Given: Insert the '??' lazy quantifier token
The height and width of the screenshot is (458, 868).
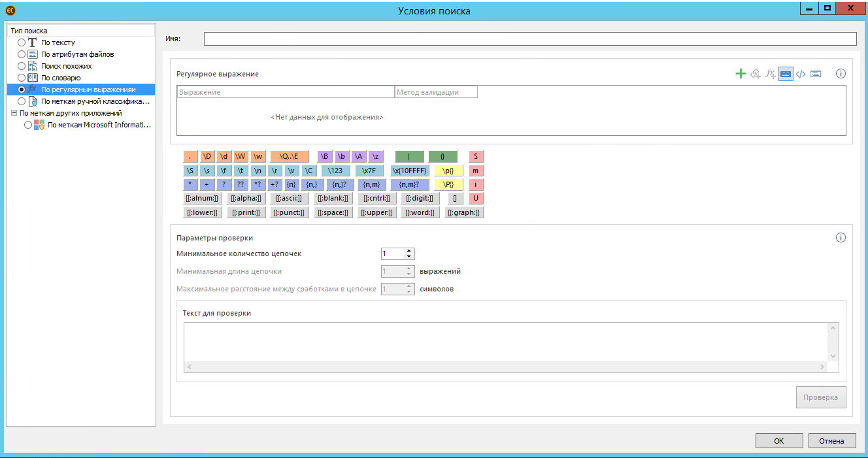Looking at the screenshot, I should pyautogui.click(x=241, y=184).
